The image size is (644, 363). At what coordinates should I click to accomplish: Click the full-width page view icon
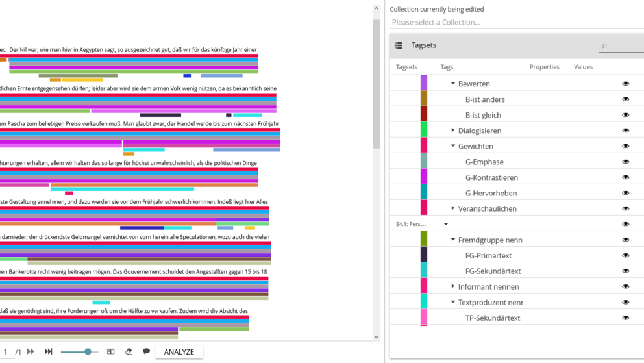tap(110, 351)
